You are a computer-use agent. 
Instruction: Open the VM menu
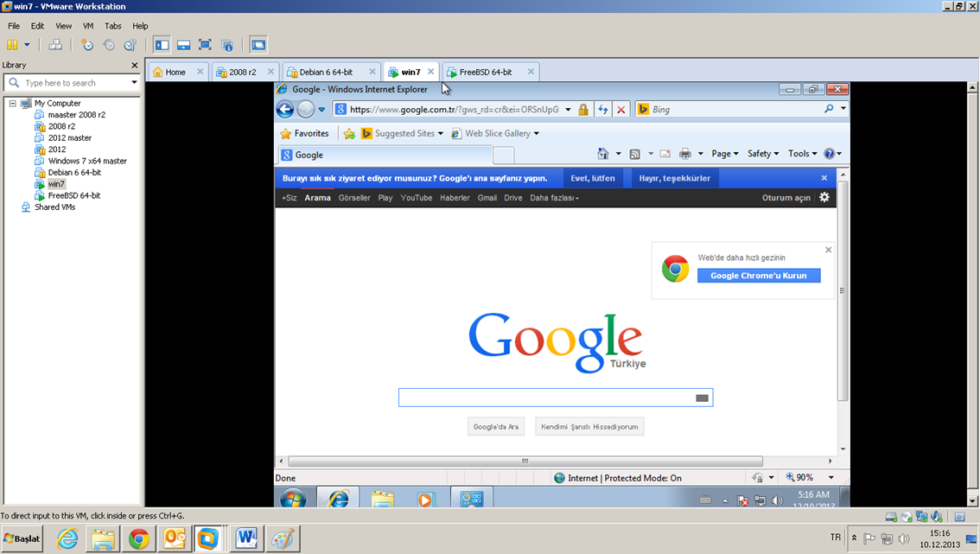tap(88, 26)
